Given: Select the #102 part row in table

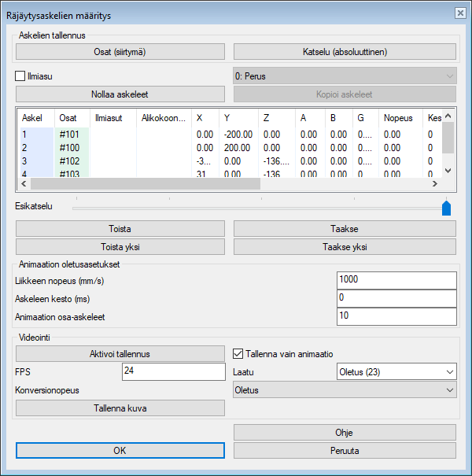Looking at the screenshot, I should [71, 160].
